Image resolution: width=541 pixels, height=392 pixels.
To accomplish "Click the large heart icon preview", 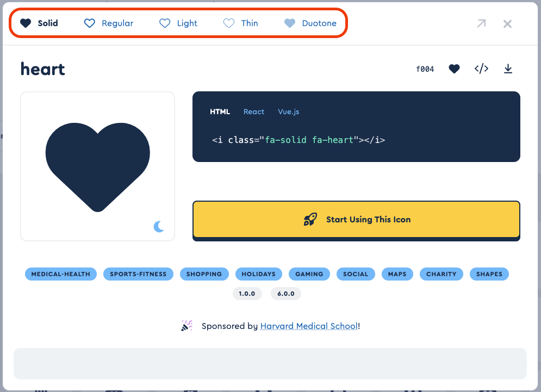I will 98,167.
